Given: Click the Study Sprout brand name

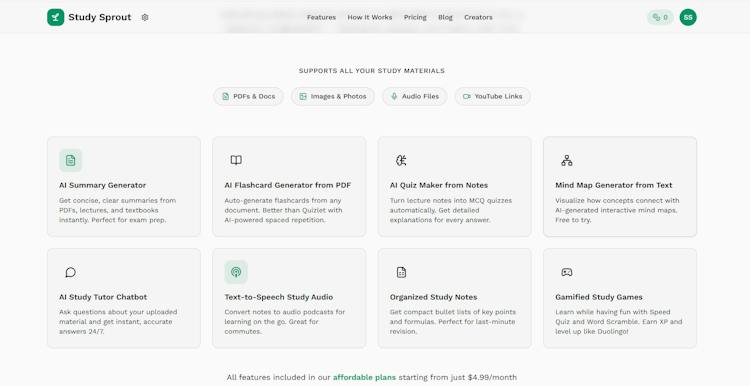Looking at the screenshot, I should [x=99, y=17].
